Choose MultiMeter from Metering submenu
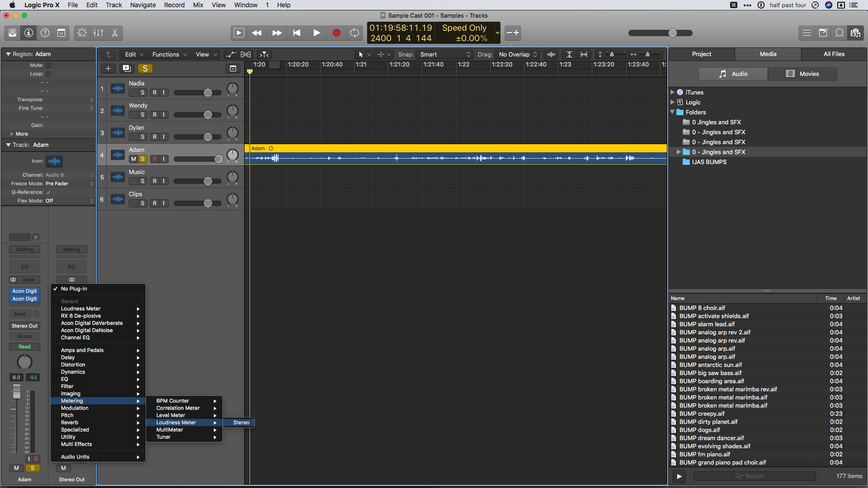The width and height of the screenshot is (868, 488). point(184,430)
